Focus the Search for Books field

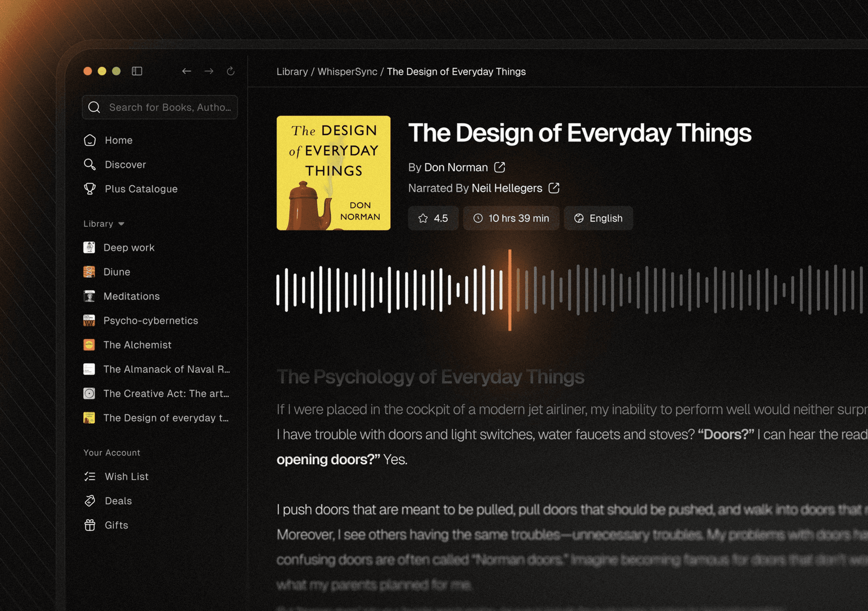(170, 108)
